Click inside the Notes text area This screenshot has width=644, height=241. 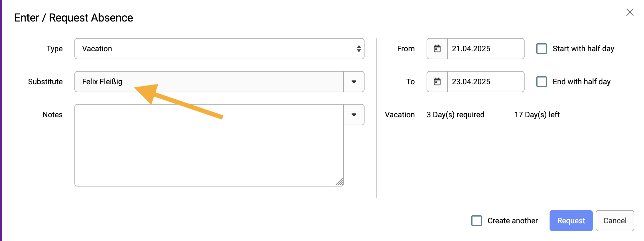point(209,145)
